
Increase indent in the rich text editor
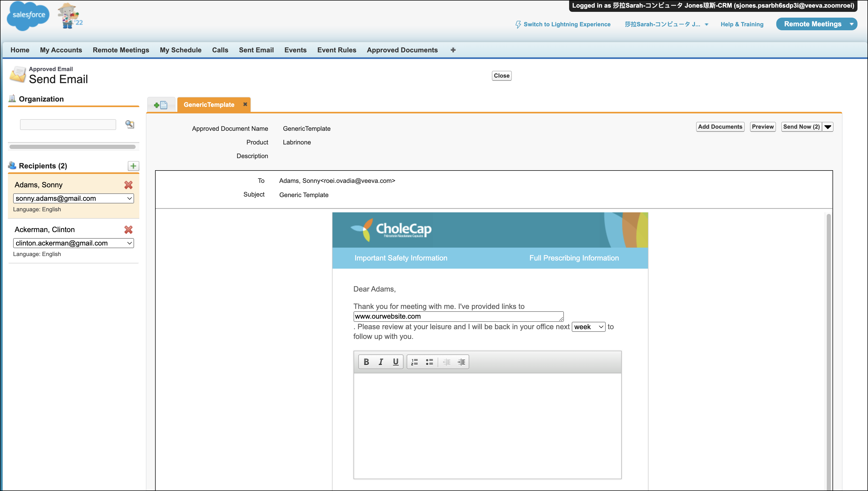click(461, 362)
